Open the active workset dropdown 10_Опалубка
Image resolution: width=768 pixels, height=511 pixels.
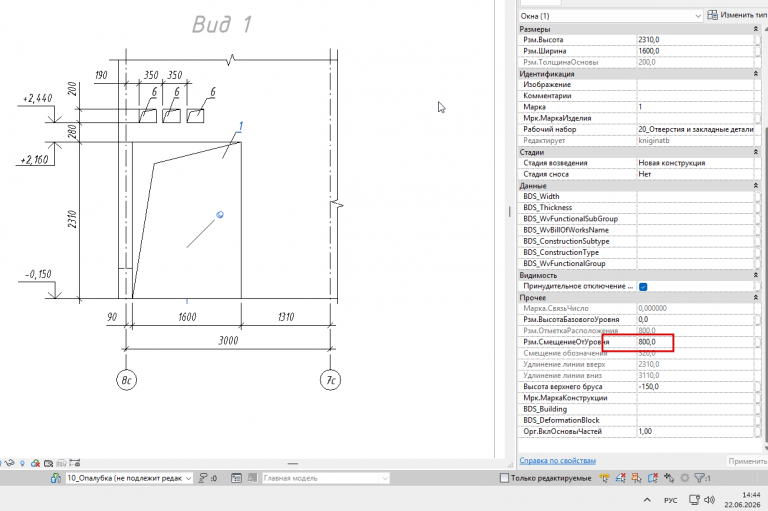click(x=129, y=478)
